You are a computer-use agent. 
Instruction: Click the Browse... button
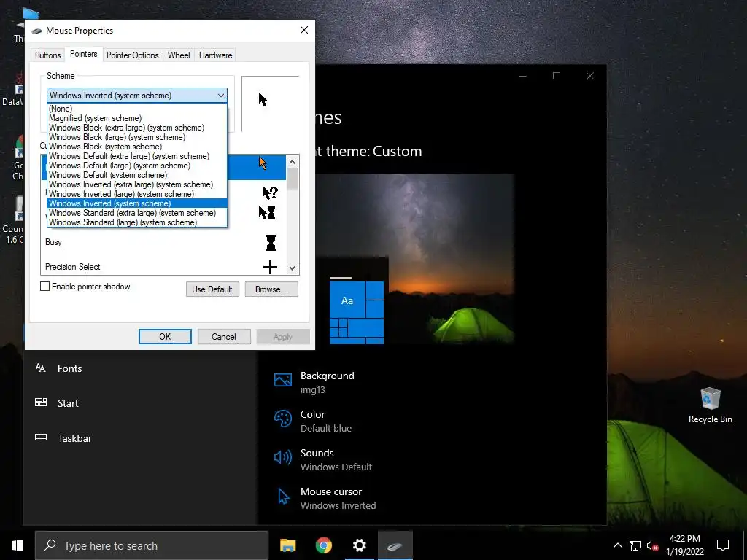[x=271, y=289]
